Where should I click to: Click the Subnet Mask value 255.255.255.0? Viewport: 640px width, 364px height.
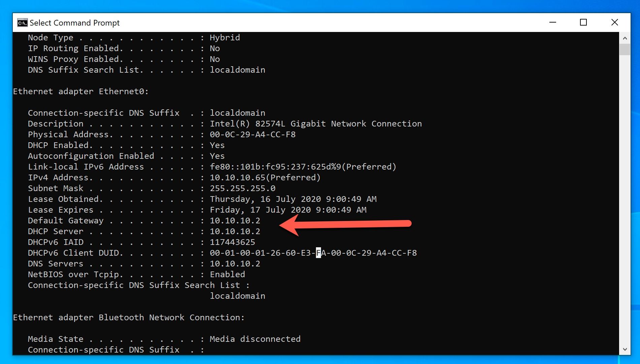tap(243, 188)
